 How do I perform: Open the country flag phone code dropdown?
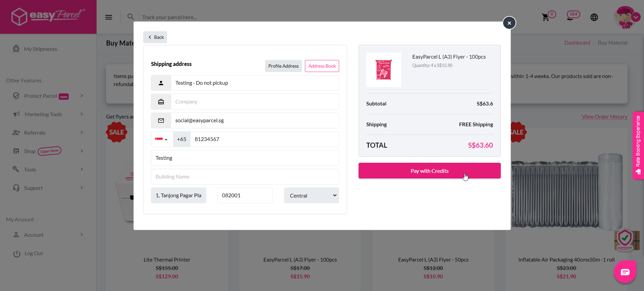click(162, 139)
